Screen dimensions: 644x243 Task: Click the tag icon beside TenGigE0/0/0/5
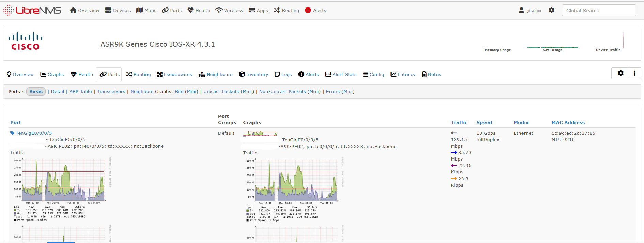[x=12, y=133]
